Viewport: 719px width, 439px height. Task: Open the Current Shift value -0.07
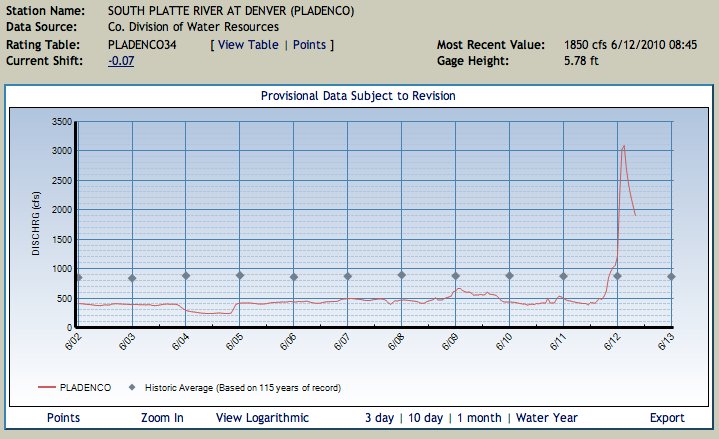121,61
